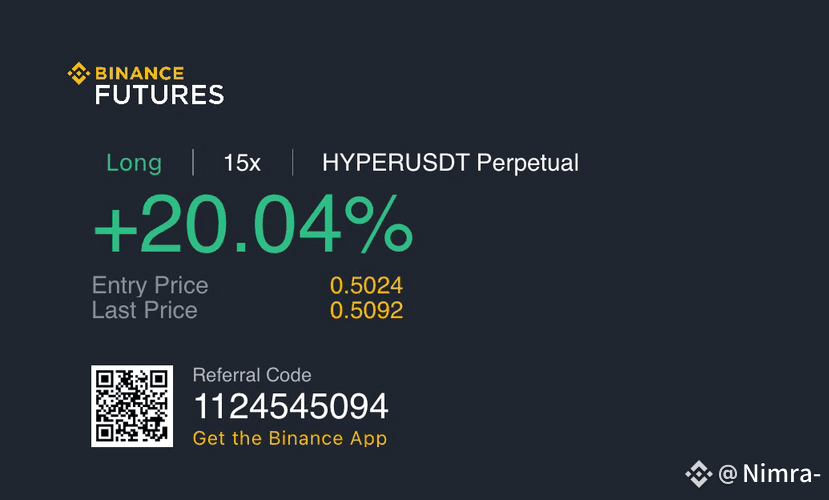Click the +20.04% profit figure
Viewport: 829px width, 500px height.
(x=253, y=224)
